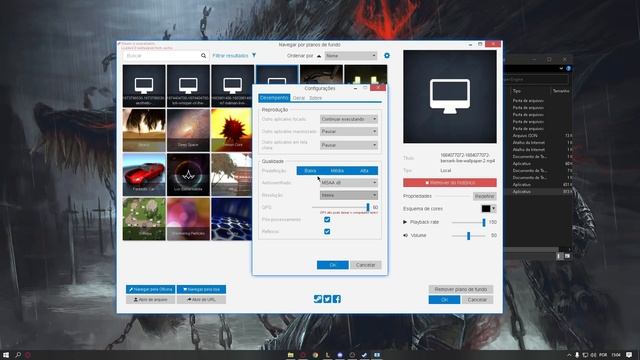640x360 pixels.
Task: Click OK in the Configurações dialog
Action: pyautogui.click(x=333, y=265)
